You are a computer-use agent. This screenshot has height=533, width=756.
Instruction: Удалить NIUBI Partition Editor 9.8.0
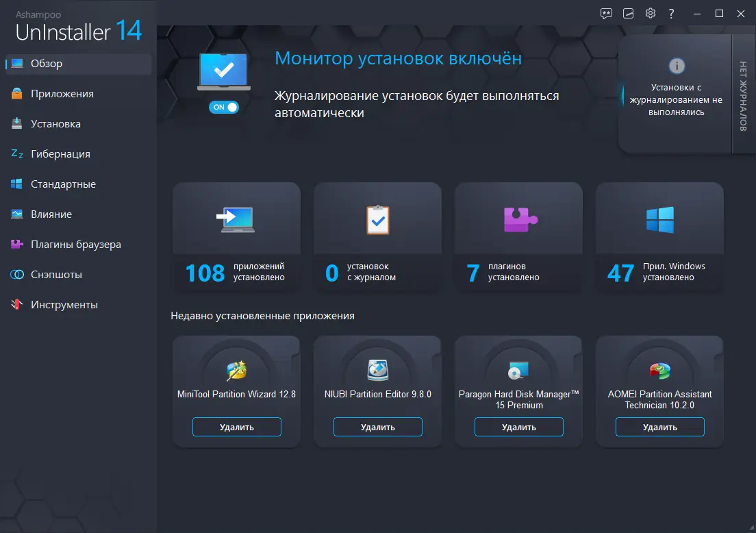[378, 427]
